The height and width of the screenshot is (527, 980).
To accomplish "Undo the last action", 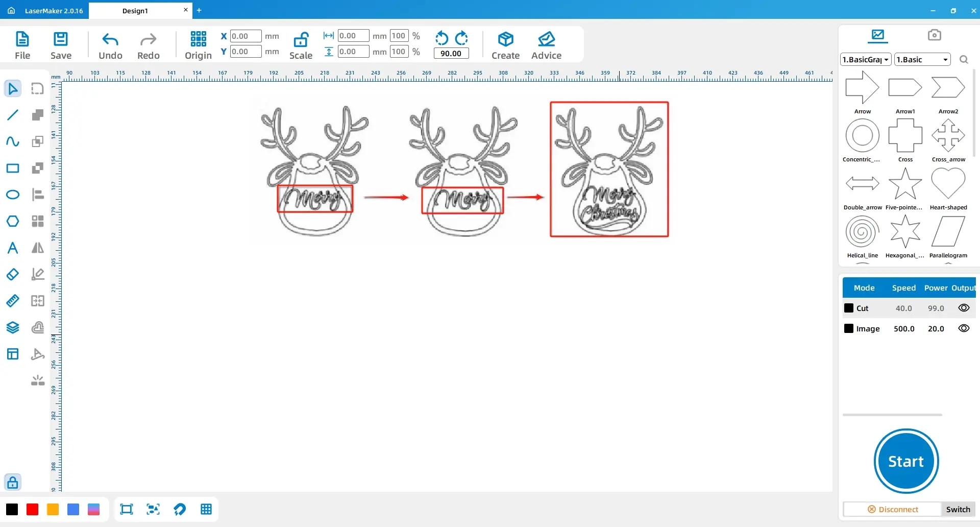I will click(x=110, y=45).
